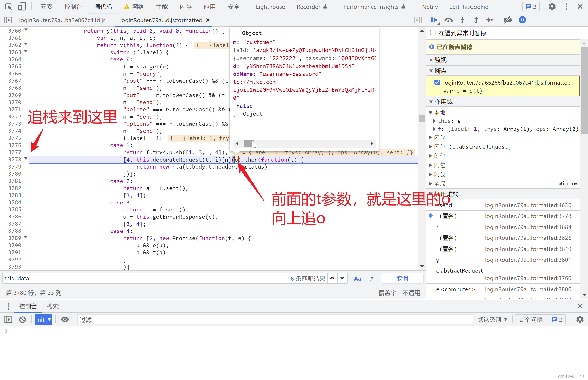The height and width of the screenshot is (380, 588).
Task: Open the Lighthouse tab
Action: pyautogui.click(x=270, y=7)
